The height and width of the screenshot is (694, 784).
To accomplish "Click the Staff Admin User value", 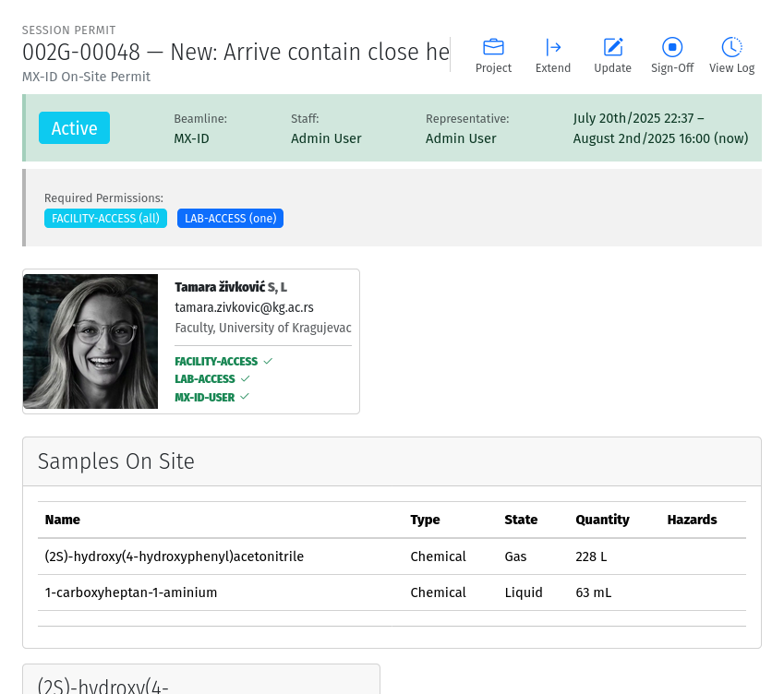I will click(326, 138).
